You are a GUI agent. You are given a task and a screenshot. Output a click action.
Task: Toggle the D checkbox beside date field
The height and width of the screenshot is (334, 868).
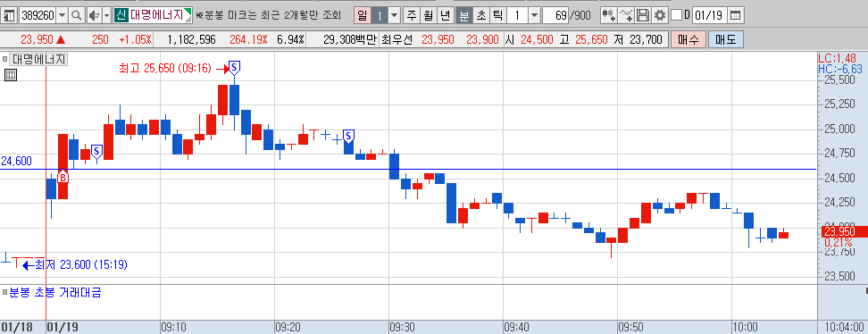click(x=676, y=15)
